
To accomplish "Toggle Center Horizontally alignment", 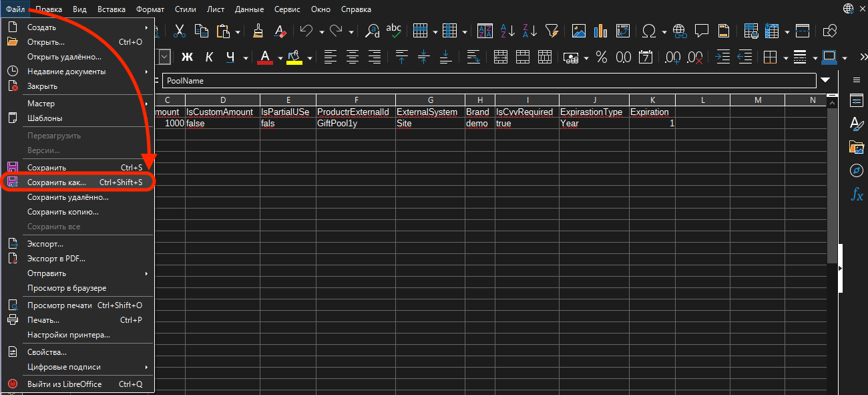I will tap(353, 57).
